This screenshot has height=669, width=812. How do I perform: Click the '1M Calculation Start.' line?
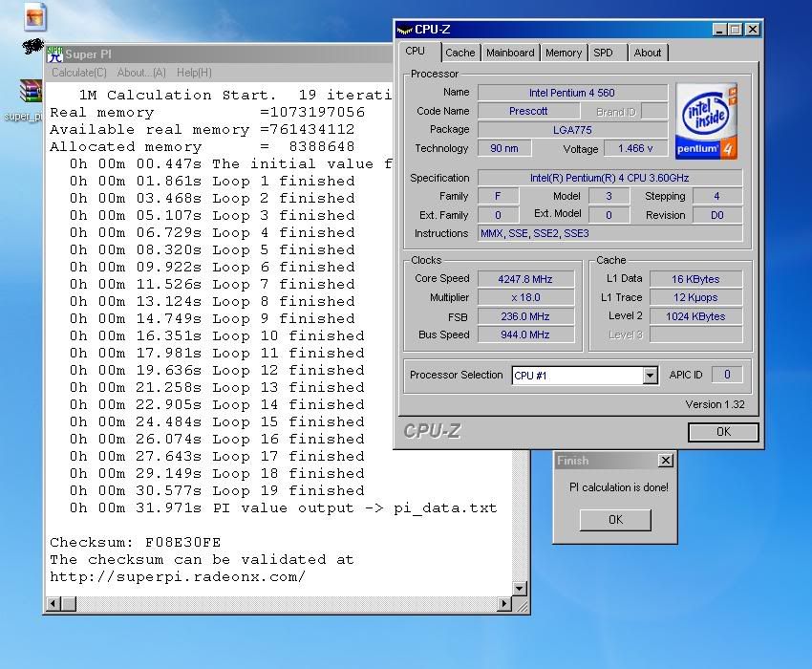point(177,96)
